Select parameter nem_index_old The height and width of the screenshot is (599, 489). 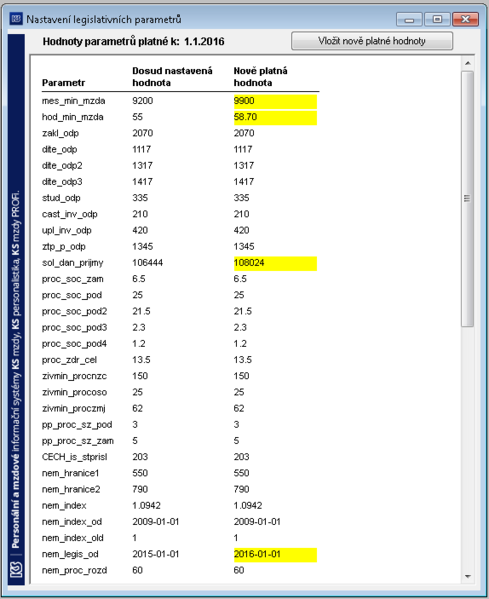click(x=73, y=538)
